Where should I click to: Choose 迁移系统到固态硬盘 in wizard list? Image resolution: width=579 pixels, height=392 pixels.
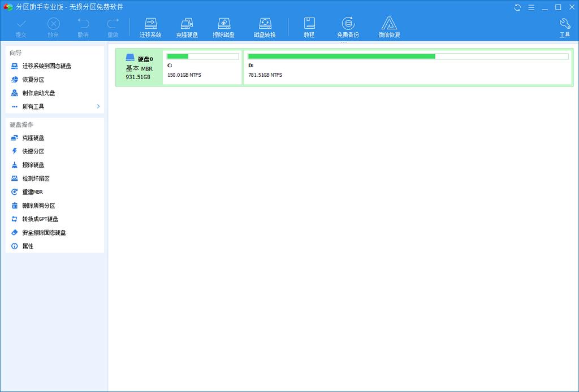click(x=46, y=66)
